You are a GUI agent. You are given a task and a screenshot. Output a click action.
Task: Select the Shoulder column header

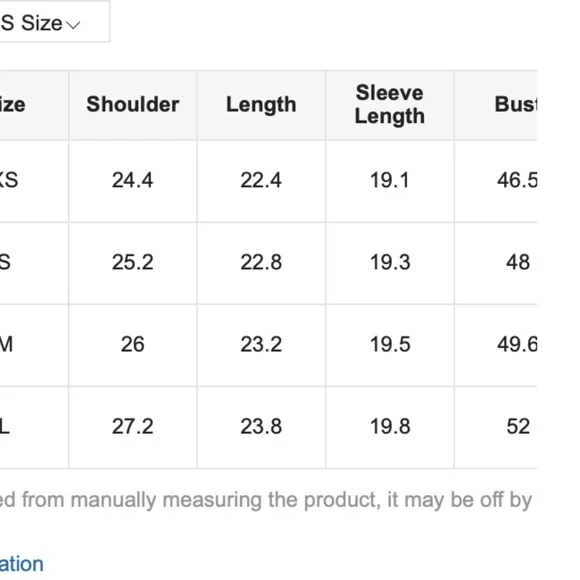pyautogui.click(x=133, y=104)
